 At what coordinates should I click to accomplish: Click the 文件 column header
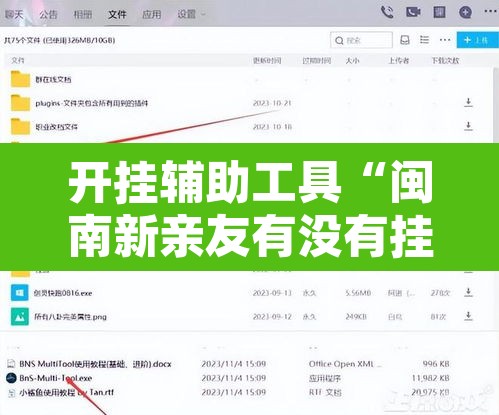pos(18,60)
